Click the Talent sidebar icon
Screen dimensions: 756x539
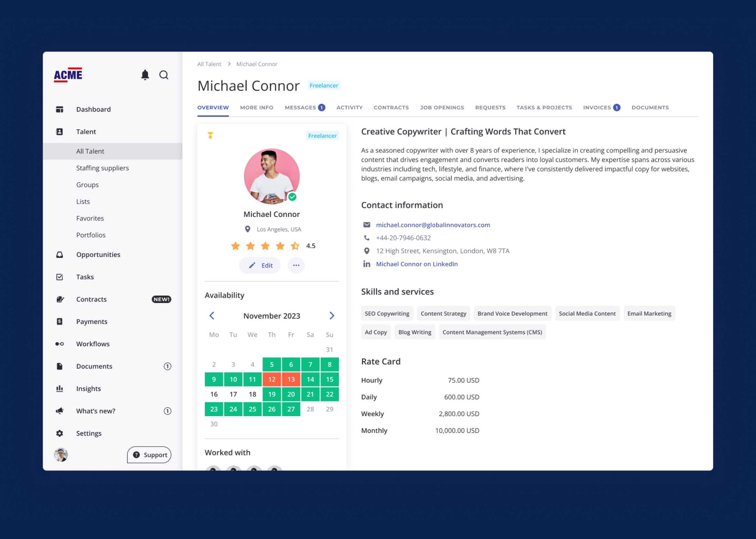tap(60, 132)
